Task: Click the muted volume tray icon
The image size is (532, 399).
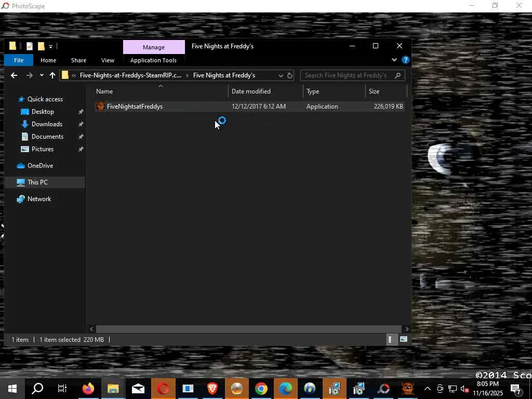Action: tap(465, 389)
